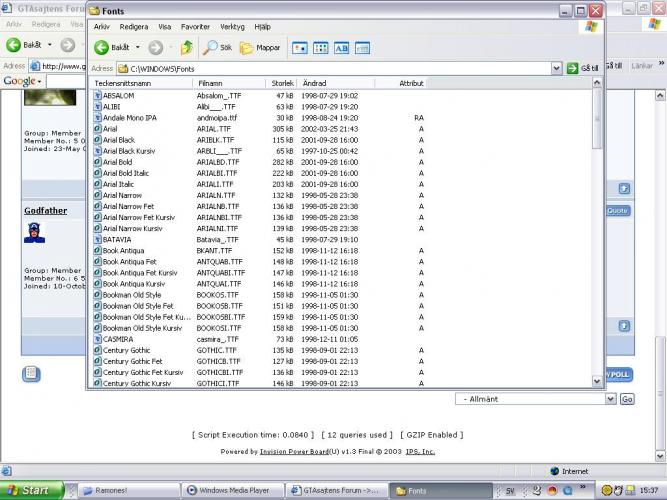This screenshot has height=500, width=667.
Task: Sort fonts by the Ändrad column header
Action: tap(314, 83)
